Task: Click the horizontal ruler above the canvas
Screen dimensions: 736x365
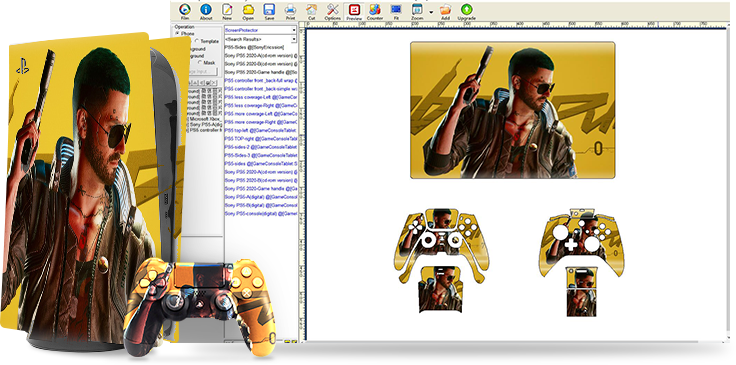Action: pos(516,23)
